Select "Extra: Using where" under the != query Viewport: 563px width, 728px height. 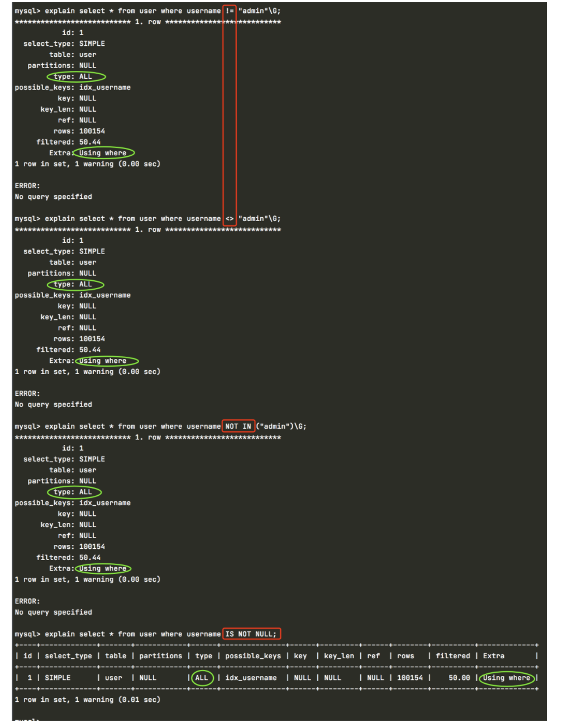click(x=88, y=153)
